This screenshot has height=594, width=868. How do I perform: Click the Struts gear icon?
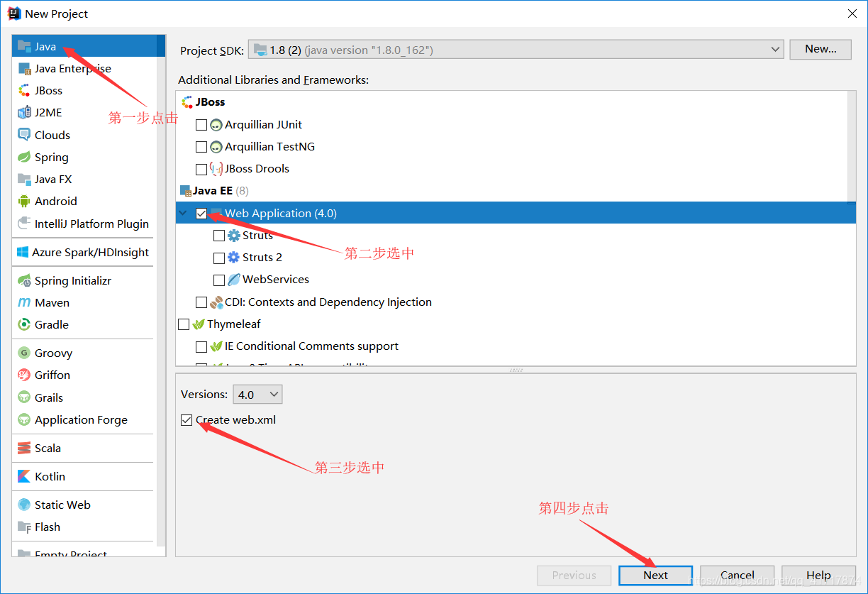[234, 236]
